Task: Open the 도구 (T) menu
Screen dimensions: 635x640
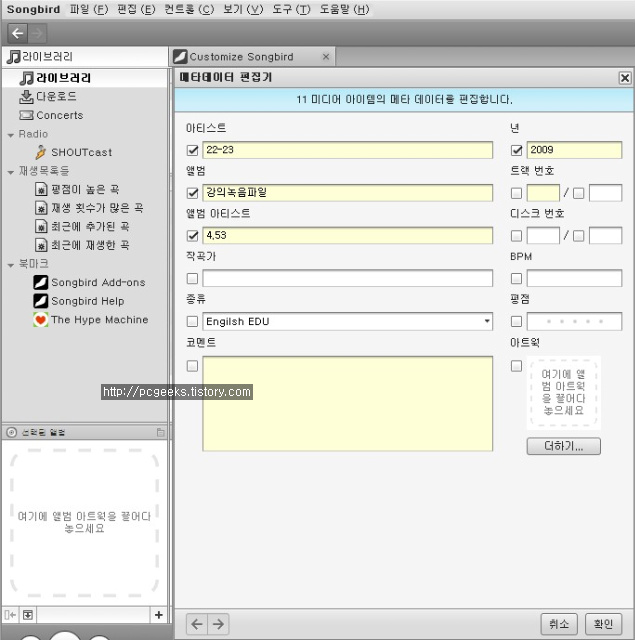Action: point(291,9)
